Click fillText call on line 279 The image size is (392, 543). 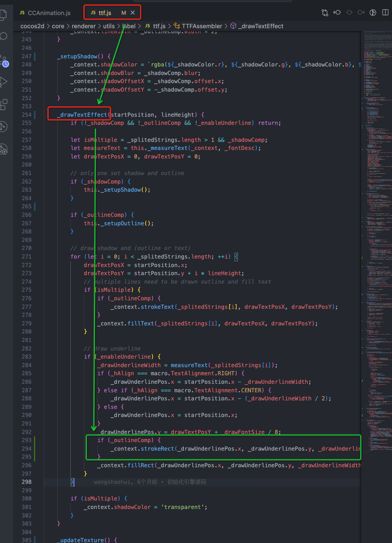[141, 323]
